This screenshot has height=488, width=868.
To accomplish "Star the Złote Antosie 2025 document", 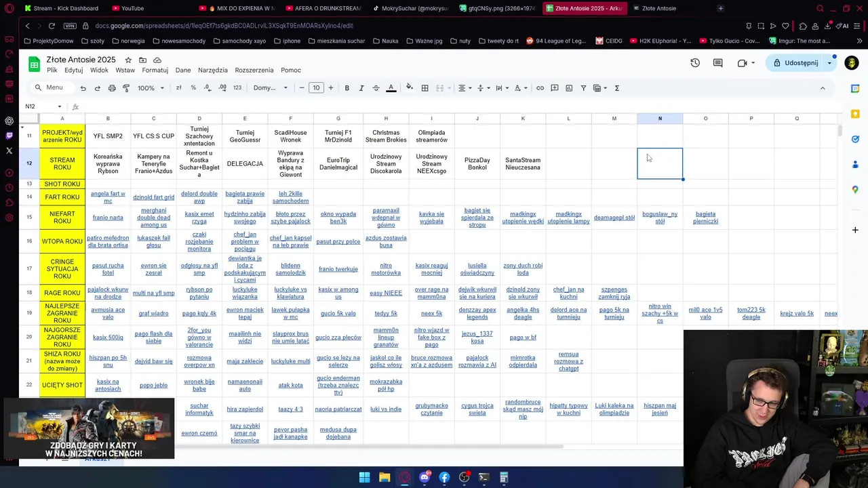I will pyautogui.click(x=128, y=60).
